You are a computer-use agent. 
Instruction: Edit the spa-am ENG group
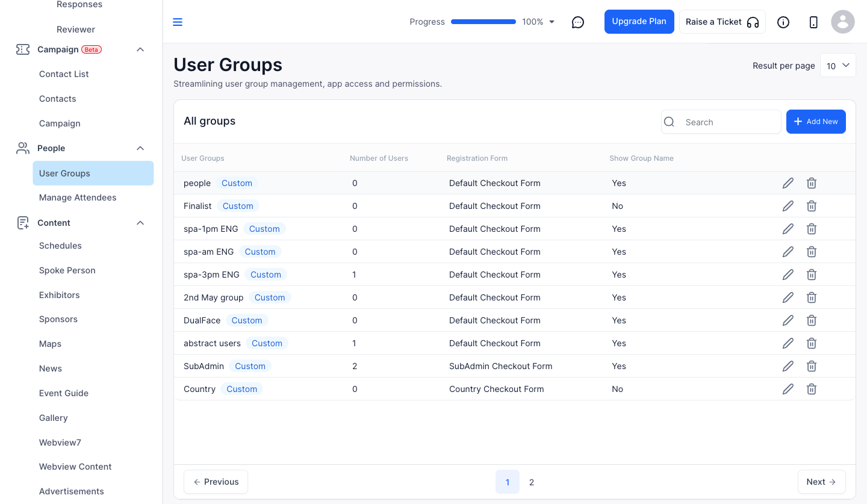point(788,252)
